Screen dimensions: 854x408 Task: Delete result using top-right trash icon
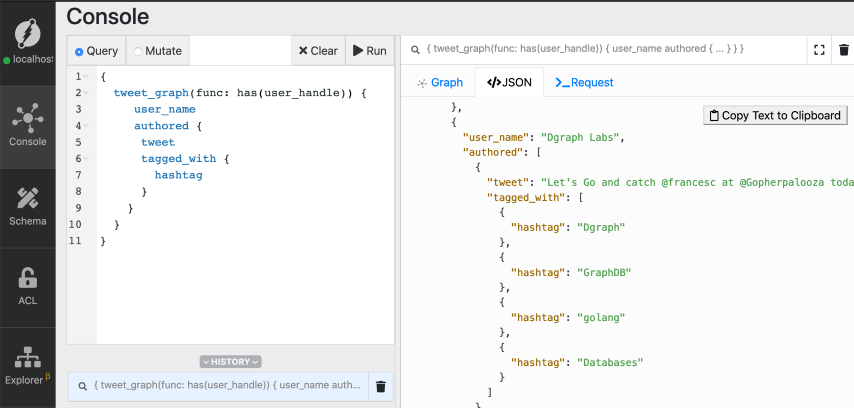click(x=844, y=49)
